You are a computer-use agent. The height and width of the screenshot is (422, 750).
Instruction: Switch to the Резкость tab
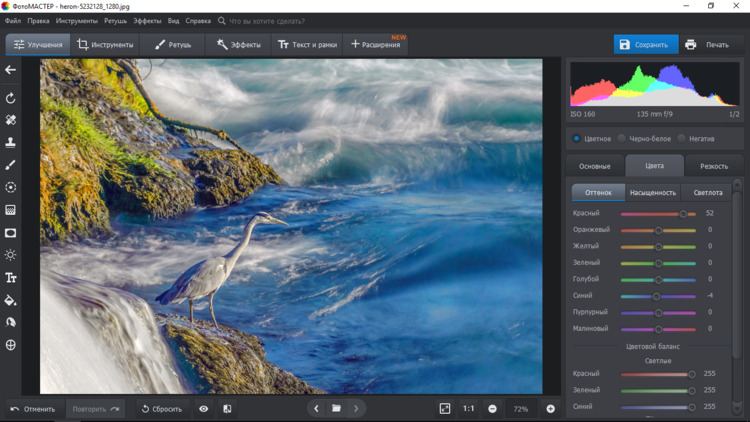[x=713, y=166]
